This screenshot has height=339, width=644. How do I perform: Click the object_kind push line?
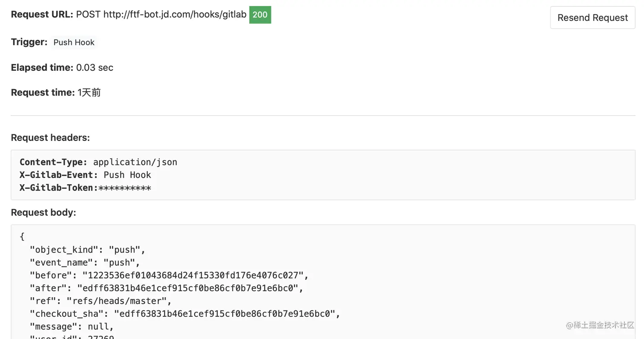pyautogui.click(x=87, y=249)
